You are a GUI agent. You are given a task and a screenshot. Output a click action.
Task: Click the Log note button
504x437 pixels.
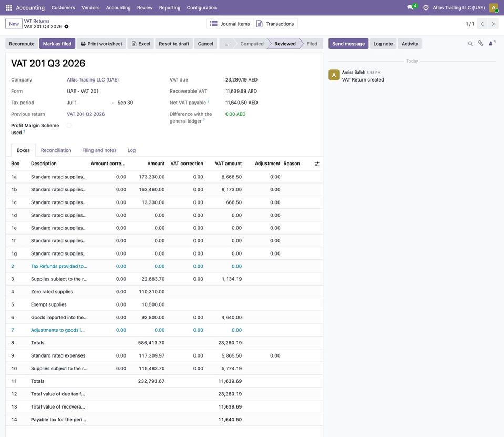coord(383,44)
